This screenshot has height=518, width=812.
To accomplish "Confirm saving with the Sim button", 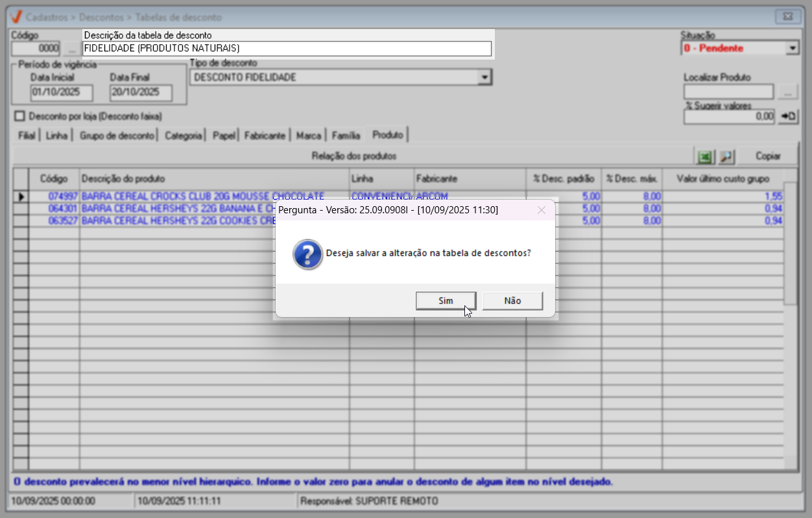I will pyautogui.click(x=446, y=301).
